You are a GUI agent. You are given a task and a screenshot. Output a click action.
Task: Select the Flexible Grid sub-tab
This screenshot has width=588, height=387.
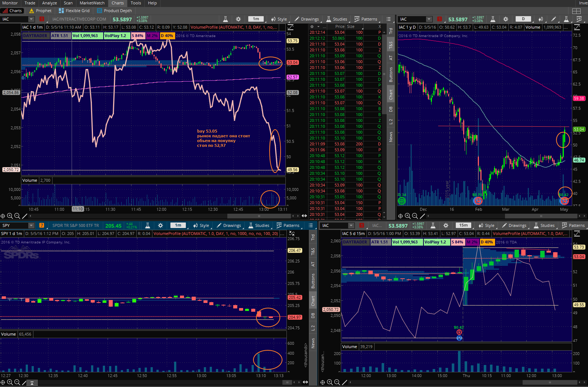[74, 11]
